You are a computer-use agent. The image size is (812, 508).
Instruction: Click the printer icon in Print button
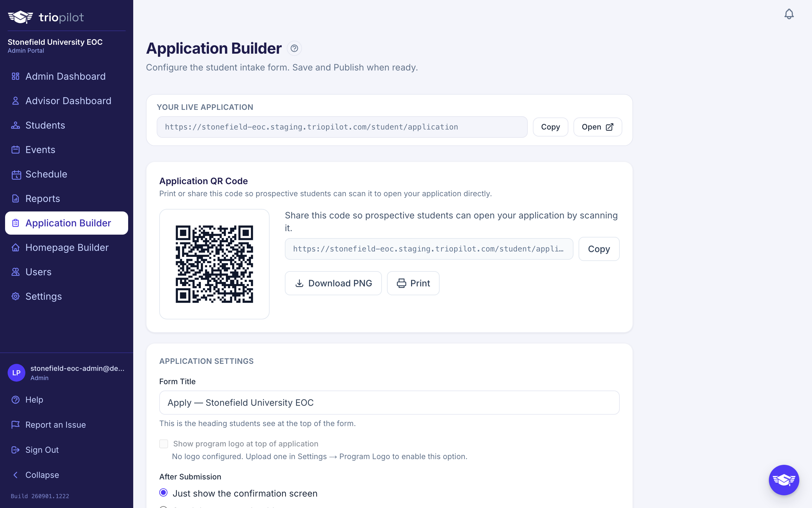[401, 283]
